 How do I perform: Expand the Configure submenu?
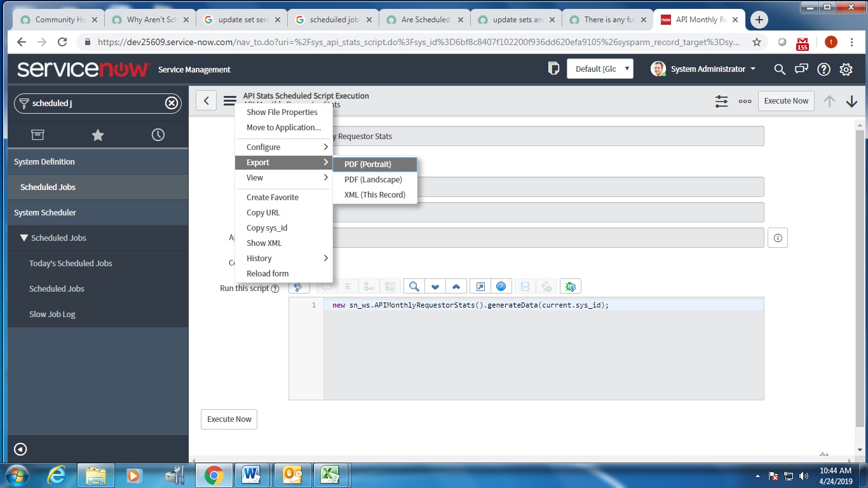click(x=284, y=147)
